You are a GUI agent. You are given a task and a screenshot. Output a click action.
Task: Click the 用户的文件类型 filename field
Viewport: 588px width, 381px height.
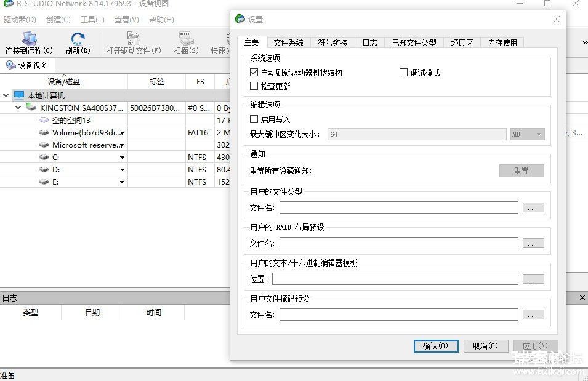[399, 207]
